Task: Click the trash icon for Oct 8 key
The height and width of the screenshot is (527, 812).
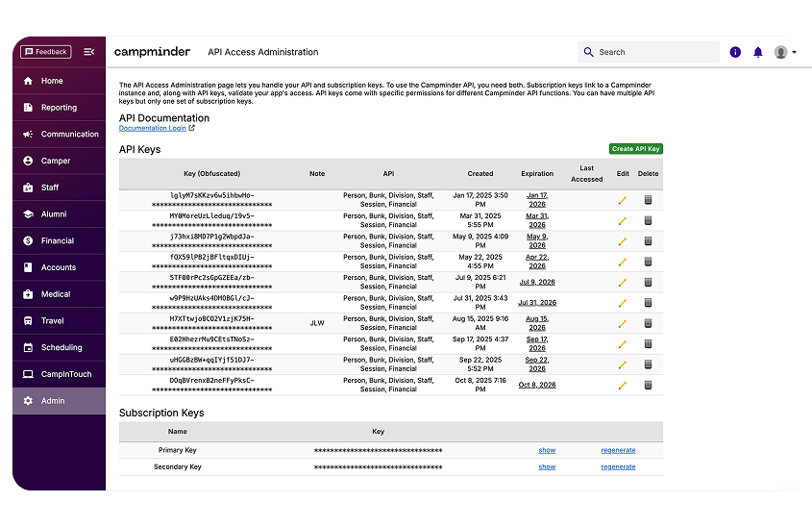Action: coord(648,385)
